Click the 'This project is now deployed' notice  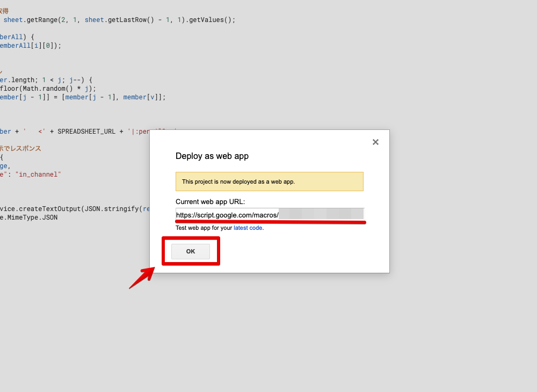(270, 182)
